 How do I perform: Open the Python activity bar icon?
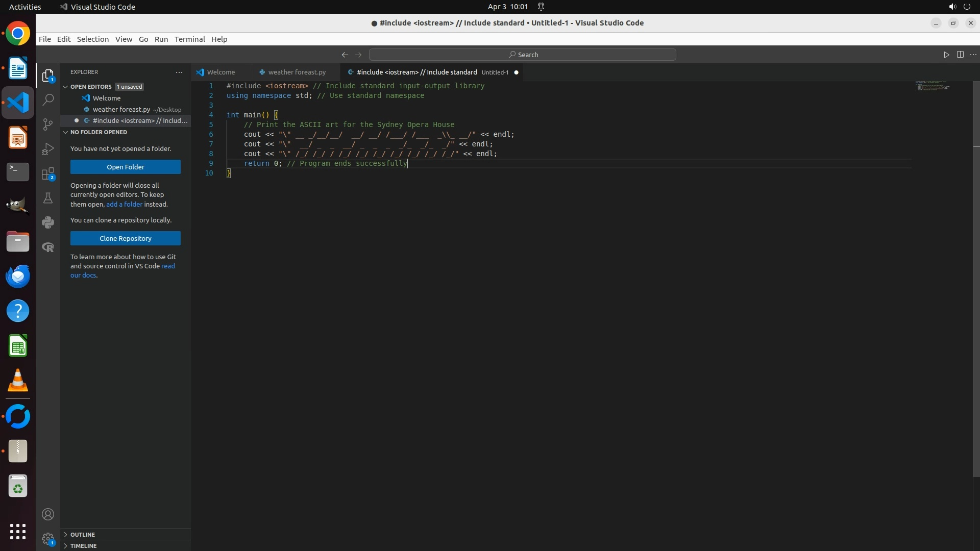(48, 222)
